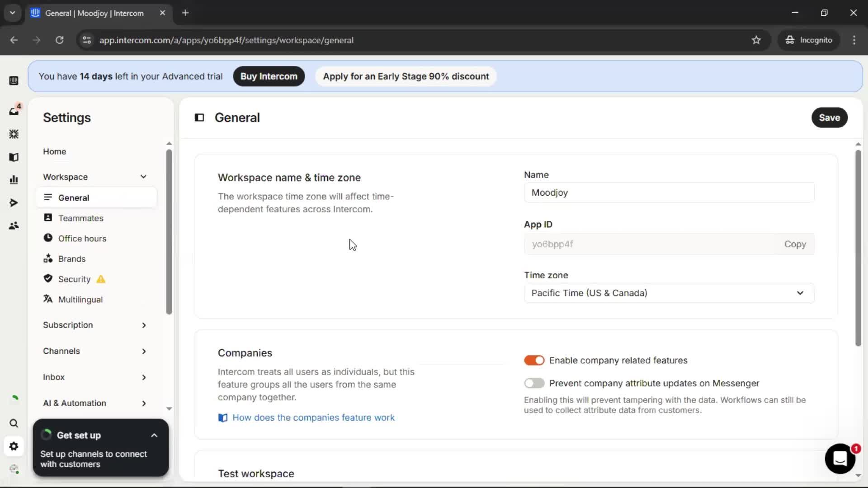The image size is (868, 488).
Task: Enable Prevent company attribute updates toggle
Action: click(534, 383)
